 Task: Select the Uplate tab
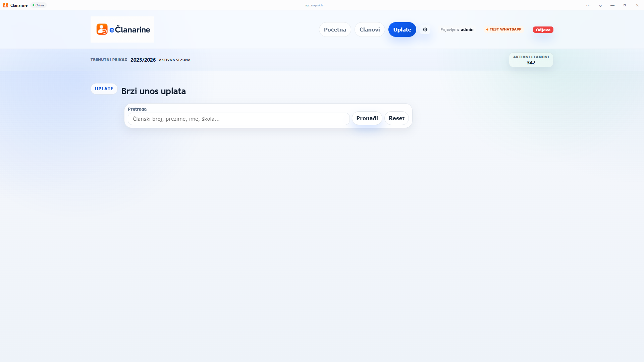(x=402, y=29)
